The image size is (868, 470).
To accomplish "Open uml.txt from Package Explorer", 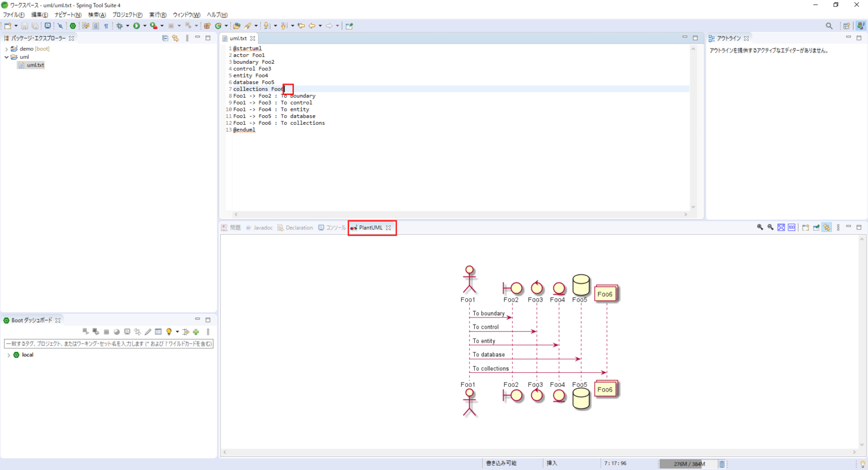I will point(34,64).
